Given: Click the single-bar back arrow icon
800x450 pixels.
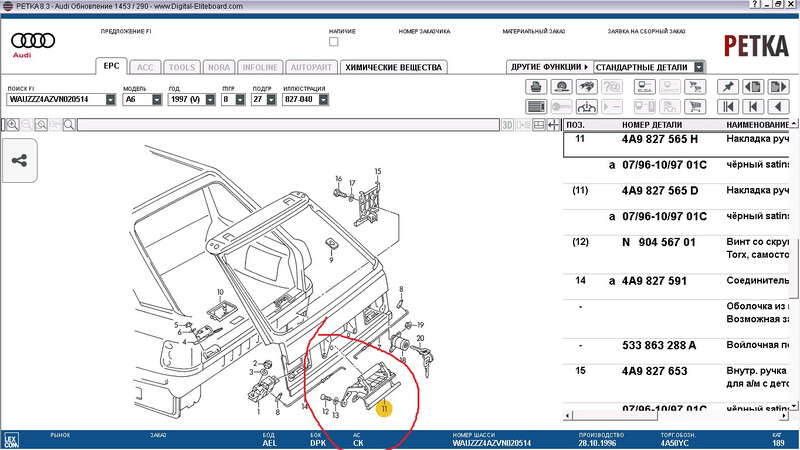Looking at the screenshot, I should point(753,107).
